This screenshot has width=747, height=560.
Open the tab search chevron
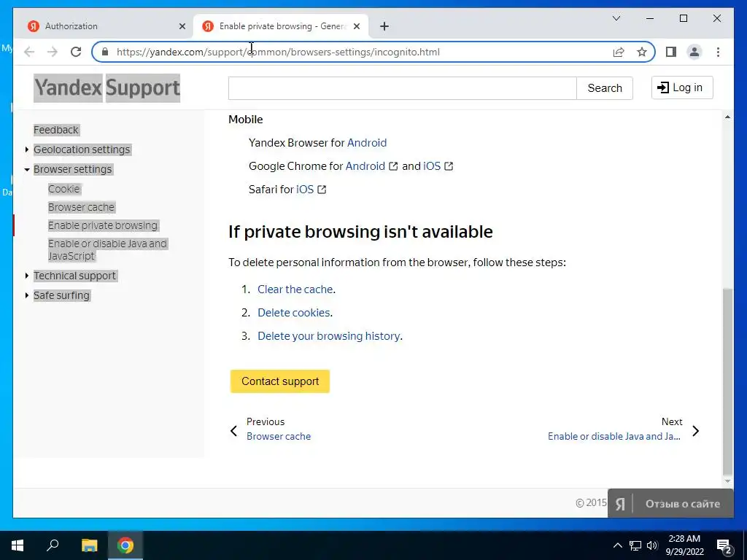pyautogui.click(x=616, y=18)
